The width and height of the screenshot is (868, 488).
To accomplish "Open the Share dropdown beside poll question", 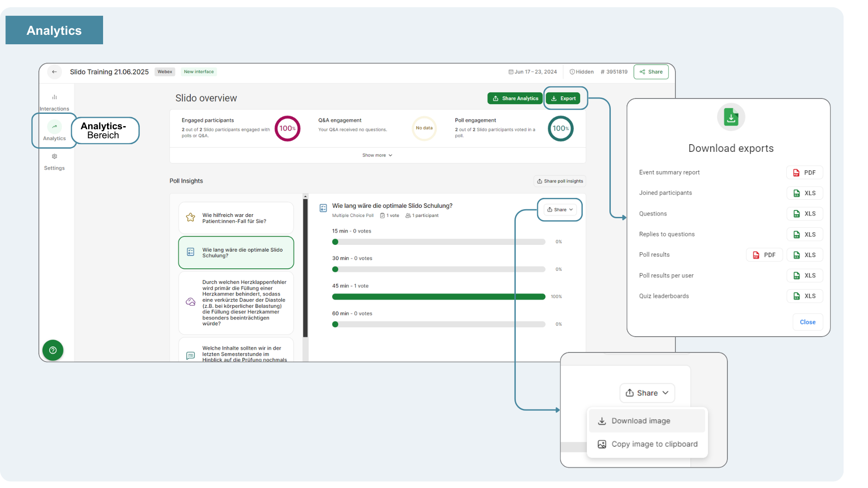I will click(x=560, y=210).
